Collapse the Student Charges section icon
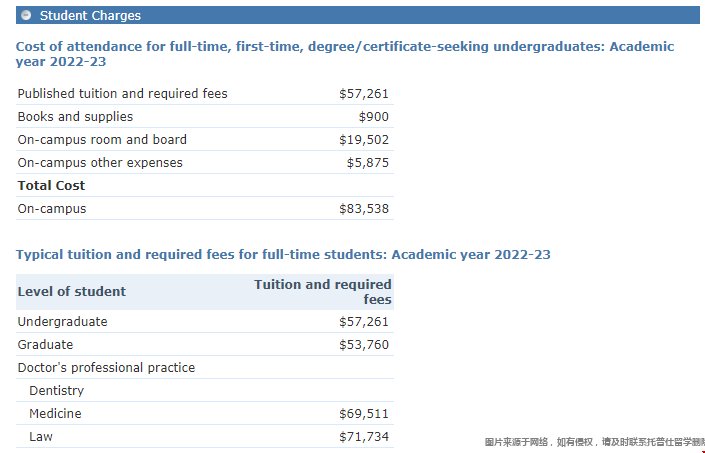This screenshot has width=705, height=453. [26, 15]
